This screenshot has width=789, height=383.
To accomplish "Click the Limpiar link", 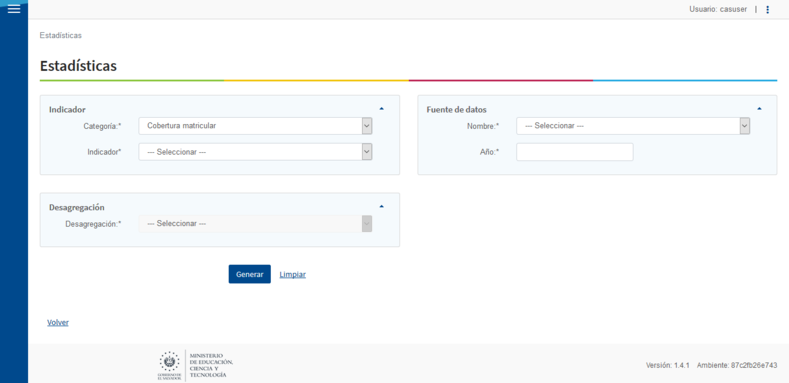I will click(292, 275).
